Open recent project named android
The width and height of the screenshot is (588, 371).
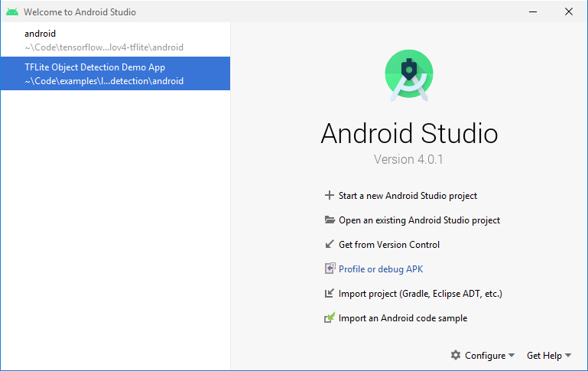(115, 40)
